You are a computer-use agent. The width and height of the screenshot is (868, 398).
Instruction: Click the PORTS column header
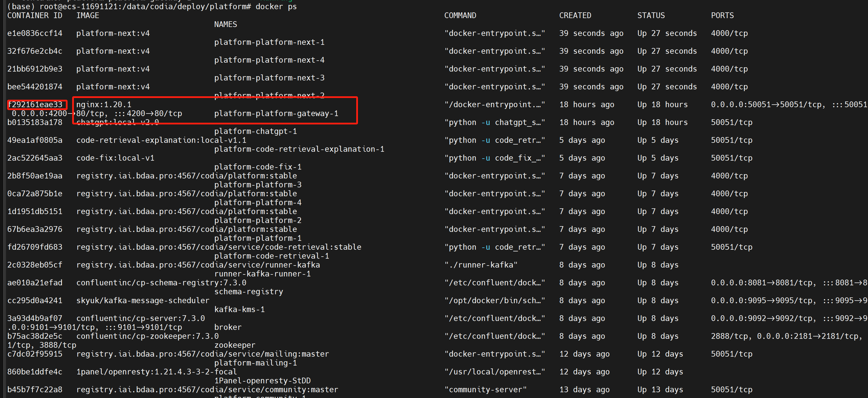[722, 16]
